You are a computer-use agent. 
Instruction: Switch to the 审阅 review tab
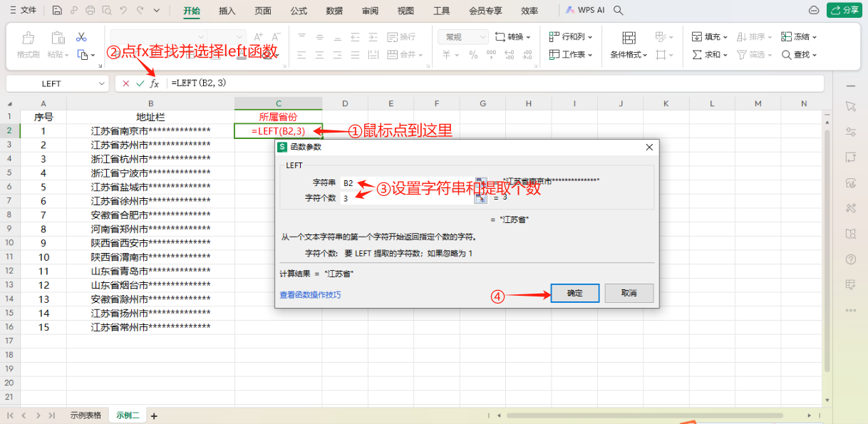[x=370, y=11]
